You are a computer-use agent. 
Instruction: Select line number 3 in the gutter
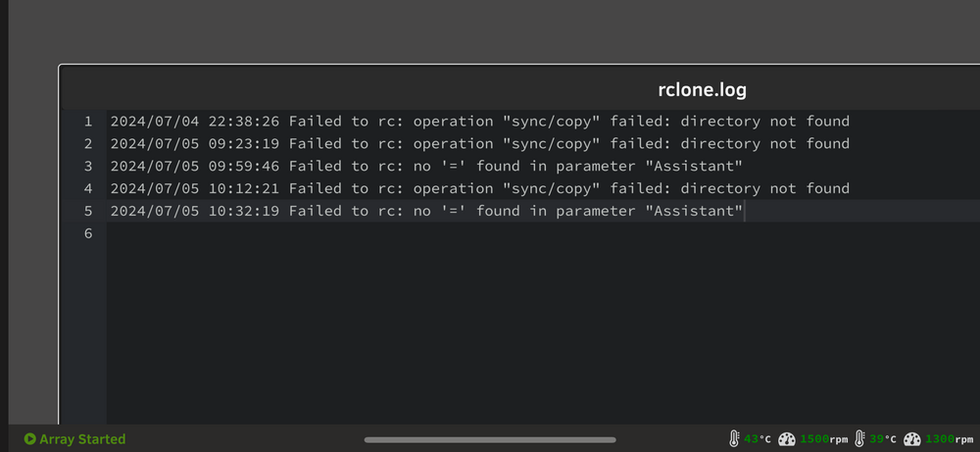click(x=88, y=167)
